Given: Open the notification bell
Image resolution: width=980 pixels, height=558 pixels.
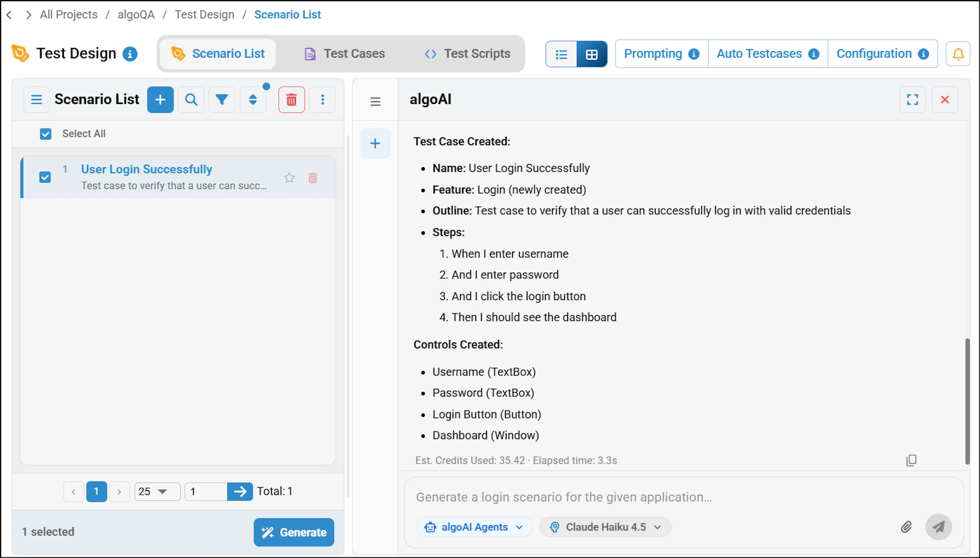Looking at the screenshot, I should 958,54.
